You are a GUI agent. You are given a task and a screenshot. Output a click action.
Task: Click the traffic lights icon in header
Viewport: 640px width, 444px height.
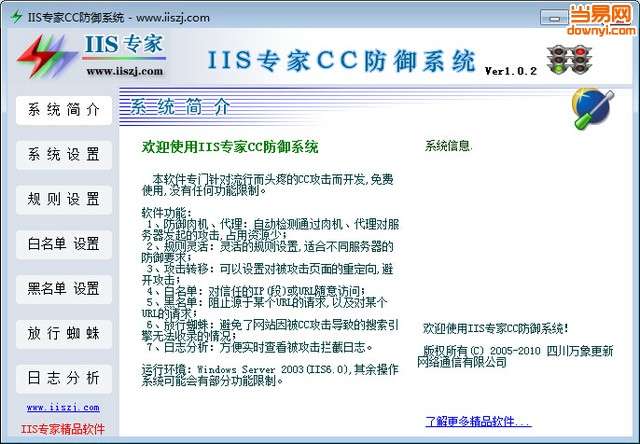(x=569, y=60)
